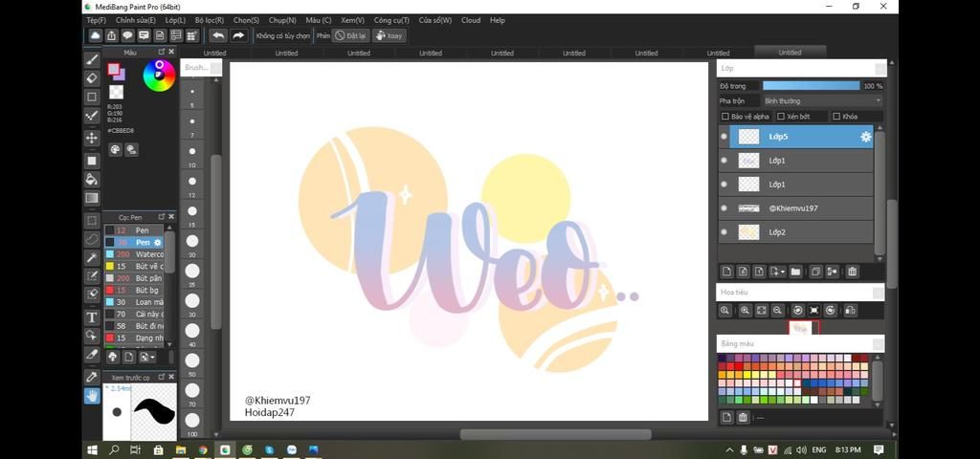Open Chrome from the taskbar
Screen dimensions: 980x459
pyautogui.click(x=203, y=449)
